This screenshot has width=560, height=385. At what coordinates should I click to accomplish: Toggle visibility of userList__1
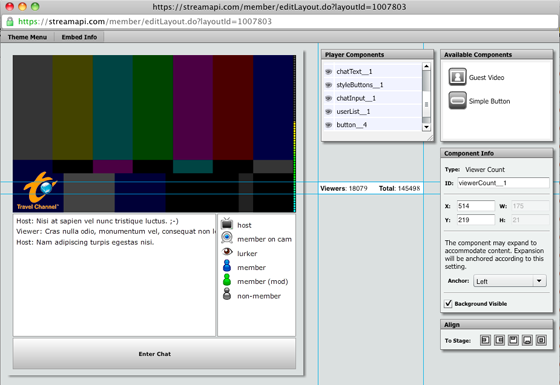pyautogui.click(x=329, y=111)
